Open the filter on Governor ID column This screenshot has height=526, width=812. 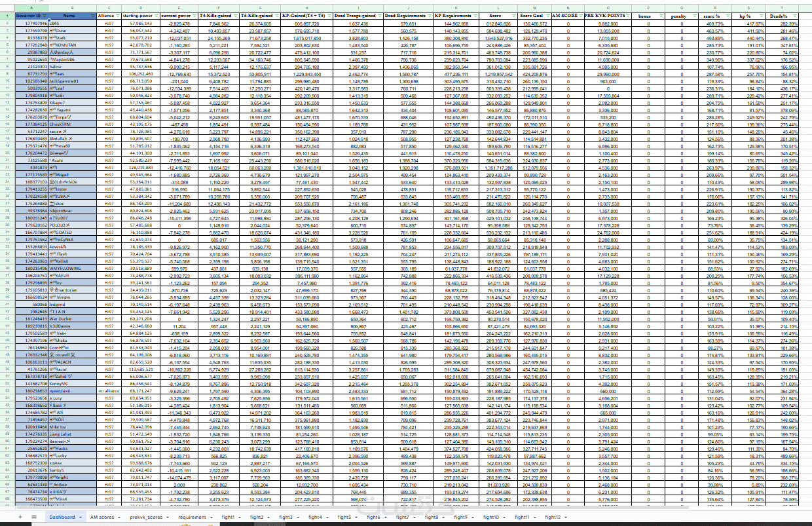(45, 16)
